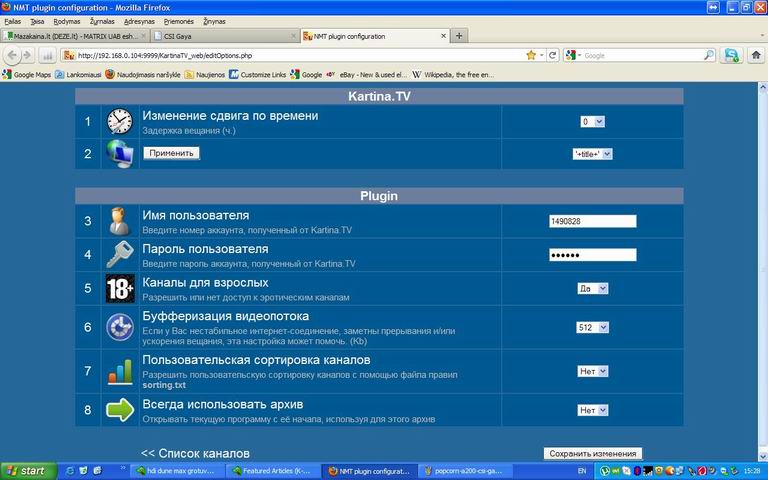The height and width of the screenshot is (480, 768).
Task: Switch to the Mazakaina.lt tab
Action: [75, 36]
